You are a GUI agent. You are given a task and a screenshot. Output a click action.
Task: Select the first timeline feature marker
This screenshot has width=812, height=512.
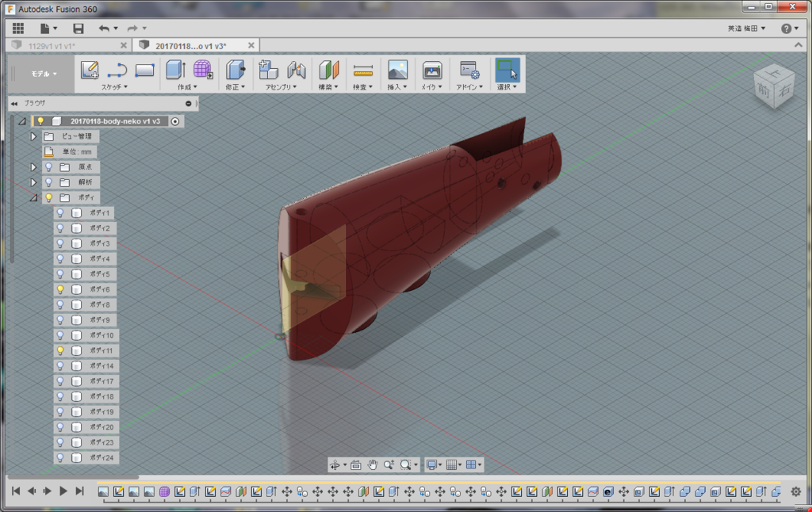tap(103, 492)
